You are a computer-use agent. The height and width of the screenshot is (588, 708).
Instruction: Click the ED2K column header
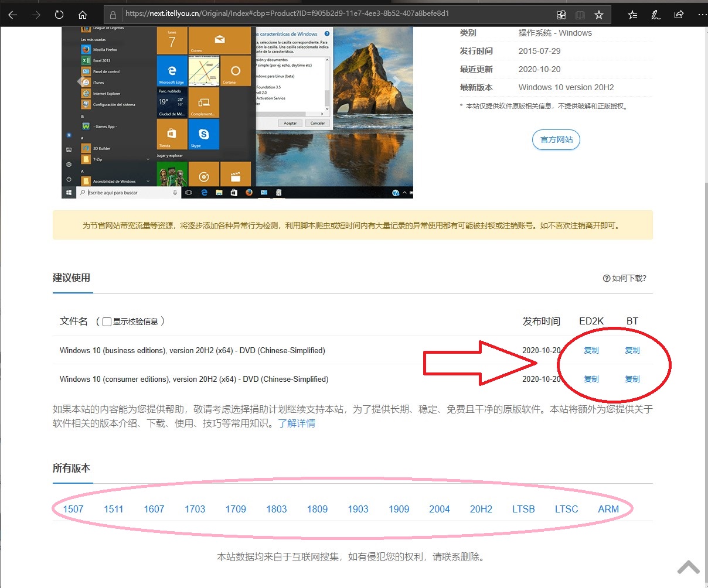tap(591, 321)
